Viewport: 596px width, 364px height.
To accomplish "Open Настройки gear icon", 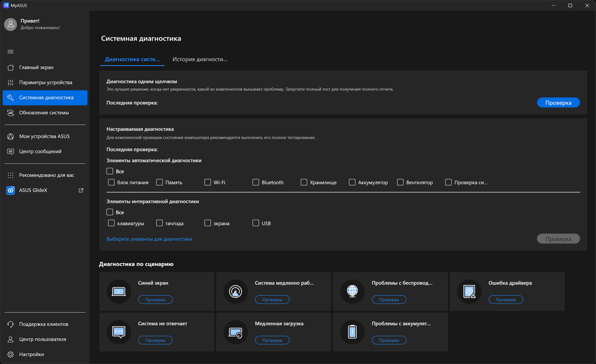I will (x=11, y=354).
